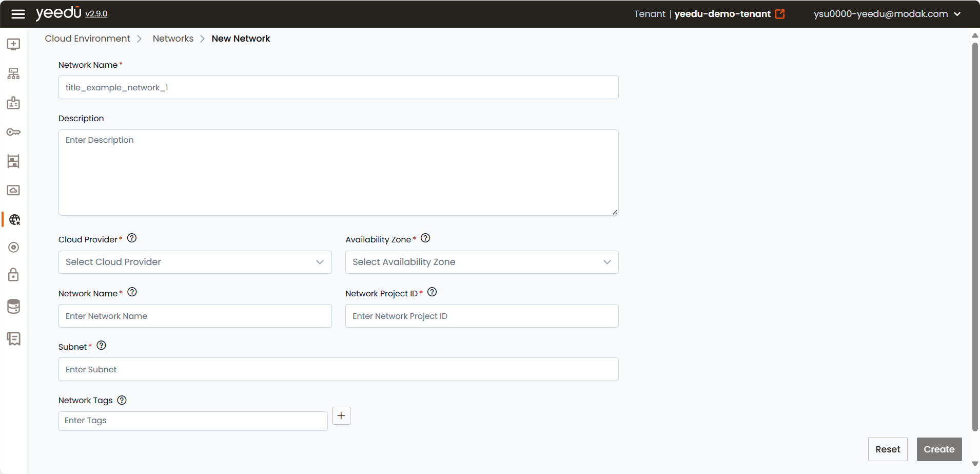The height and width of the screenshot is (474, 980).
Task: Click Network Project ID help icon
Action: pyautogui.click(x=432, y=292)
